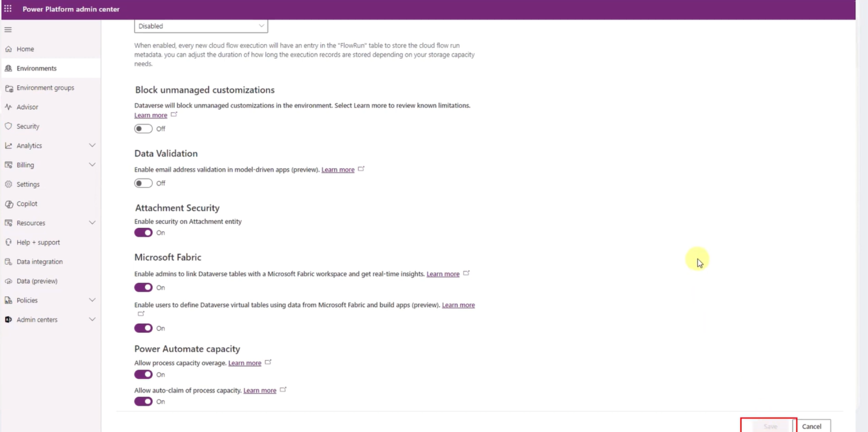Open external link icon beside Data Validation Learn more

click(x=361, y=169)
